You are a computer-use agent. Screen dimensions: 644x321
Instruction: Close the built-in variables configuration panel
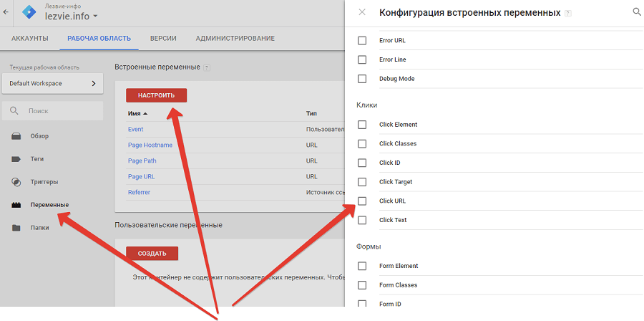click(362, 12)
